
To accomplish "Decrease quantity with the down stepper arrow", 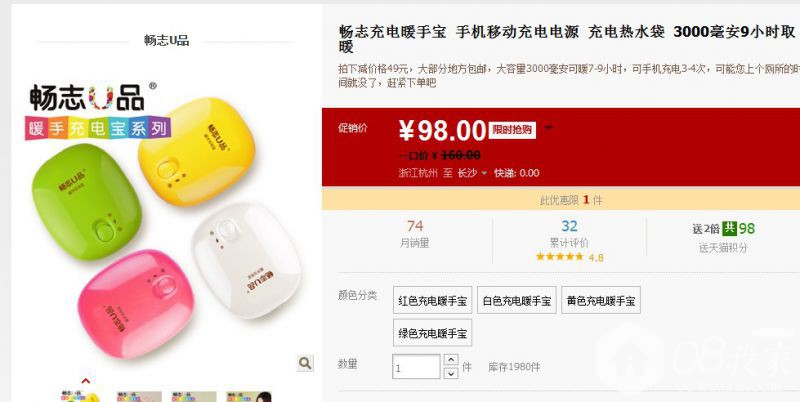I will click(x=451, y=373).
